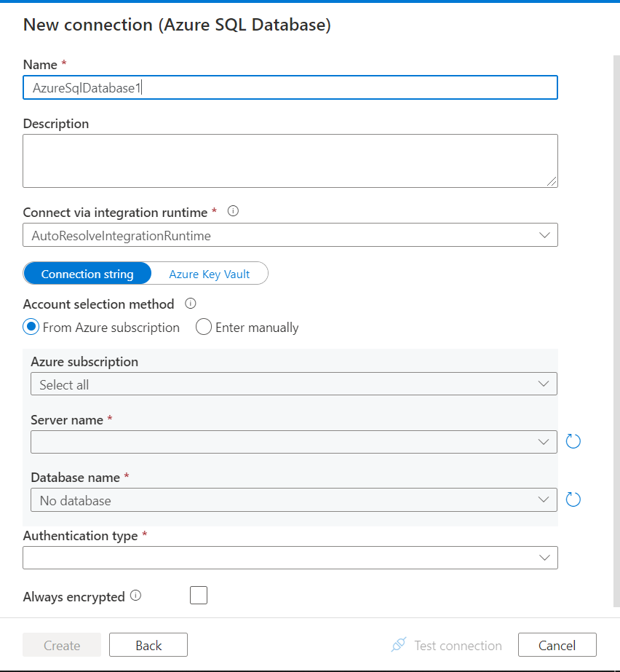
Task: Open the Server name dropdown
Action: pos(293,442)
